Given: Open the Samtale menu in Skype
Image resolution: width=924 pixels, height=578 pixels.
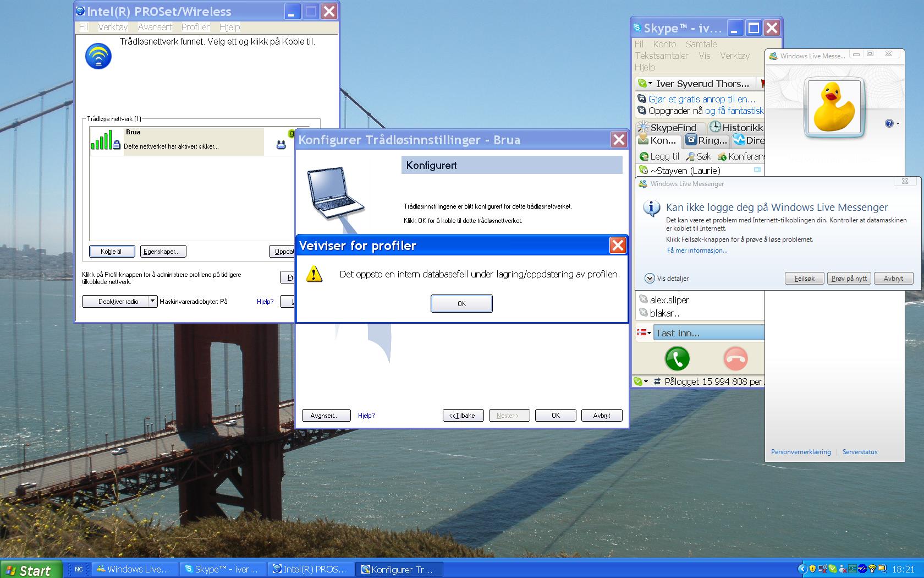Looking at the screenshot, I should click(x=701, y=44).
